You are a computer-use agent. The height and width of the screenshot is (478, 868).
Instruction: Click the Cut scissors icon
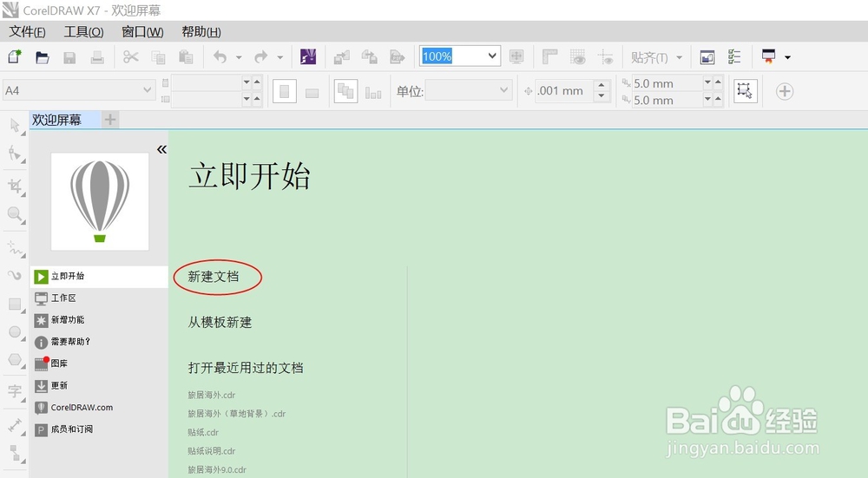(x=131, y=56)
